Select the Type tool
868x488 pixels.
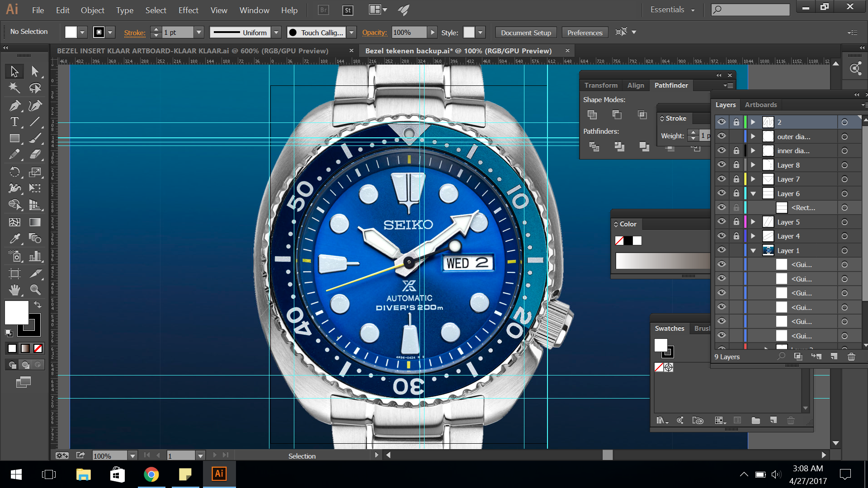coord(14,122)
